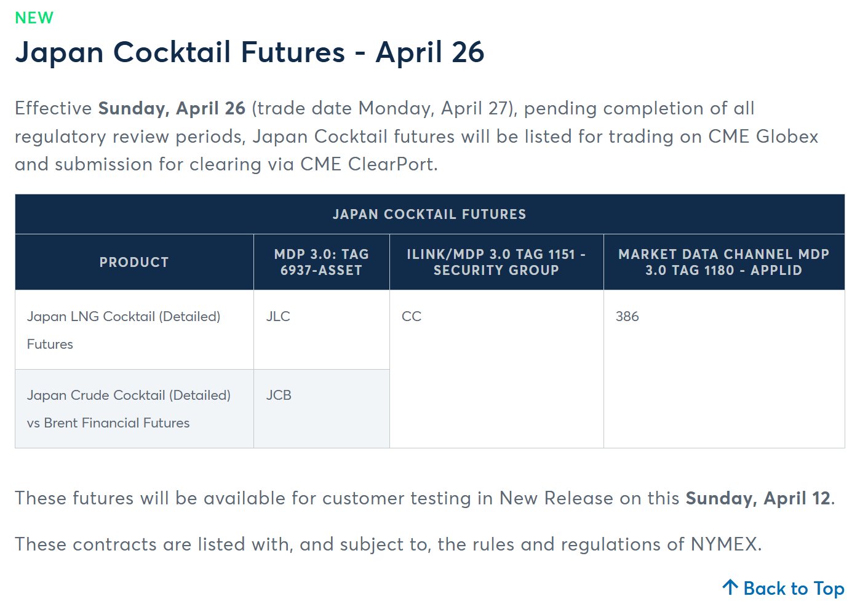Click the Back to Top link
Image resolution: width=868 pixels, height=612 pixels.
coord(793,589)
